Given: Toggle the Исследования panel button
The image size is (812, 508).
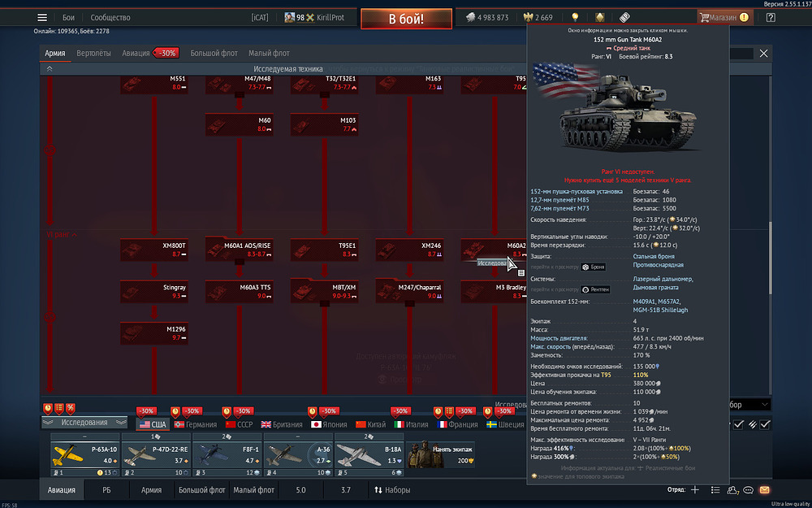Looking at the screenshot, I should click(84, 423).
